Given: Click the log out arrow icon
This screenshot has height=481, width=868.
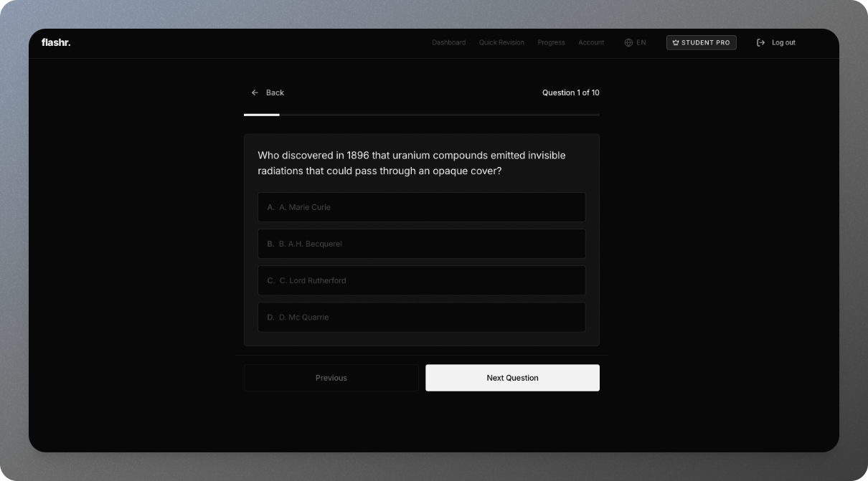Looking at the screenshot, I should [x=760, y=42].
